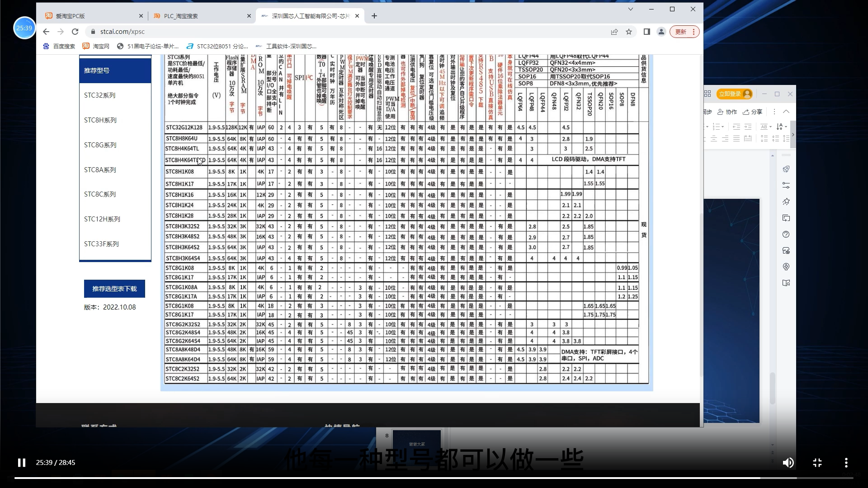Open the 工具软件-深圳国芯 bookmark

(286, 46)
